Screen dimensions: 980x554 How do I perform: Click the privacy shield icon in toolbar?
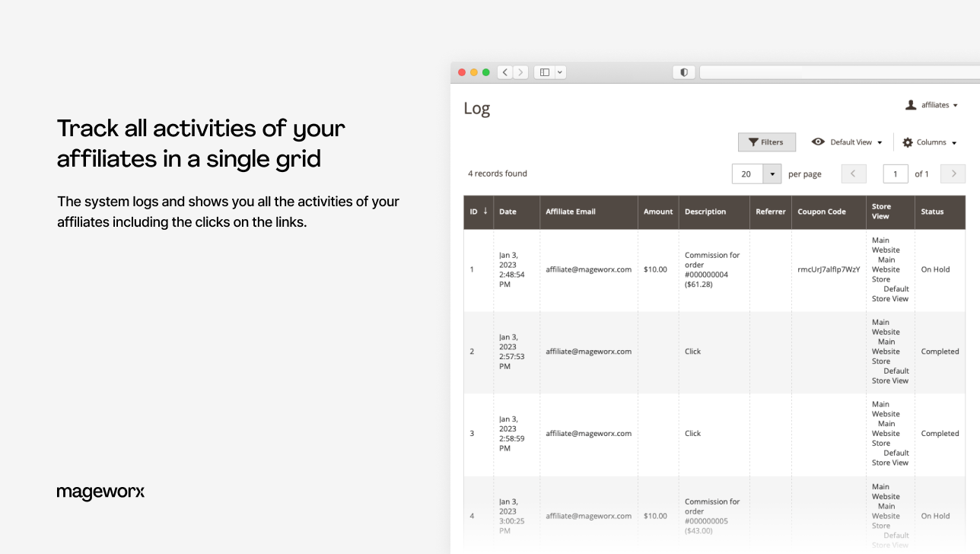[684, 72]
